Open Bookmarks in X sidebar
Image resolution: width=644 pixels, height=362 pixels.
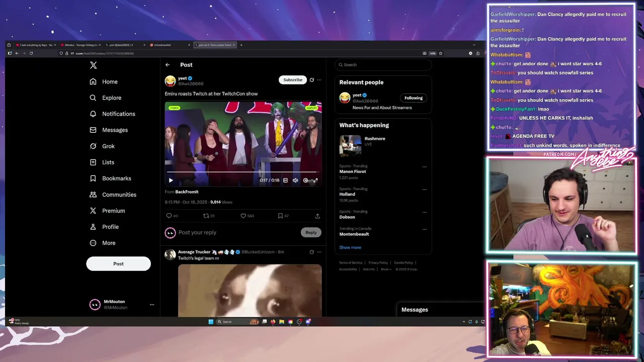110,178
